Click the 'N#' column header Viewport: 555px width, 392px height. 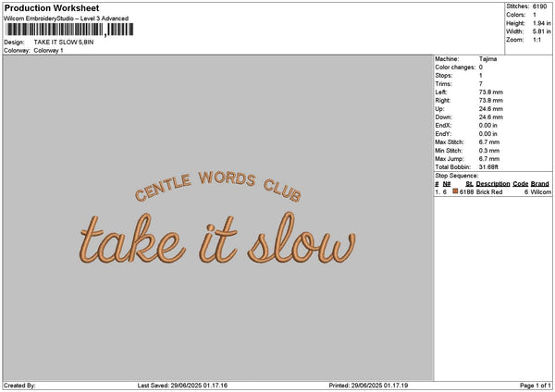point(447,184)
